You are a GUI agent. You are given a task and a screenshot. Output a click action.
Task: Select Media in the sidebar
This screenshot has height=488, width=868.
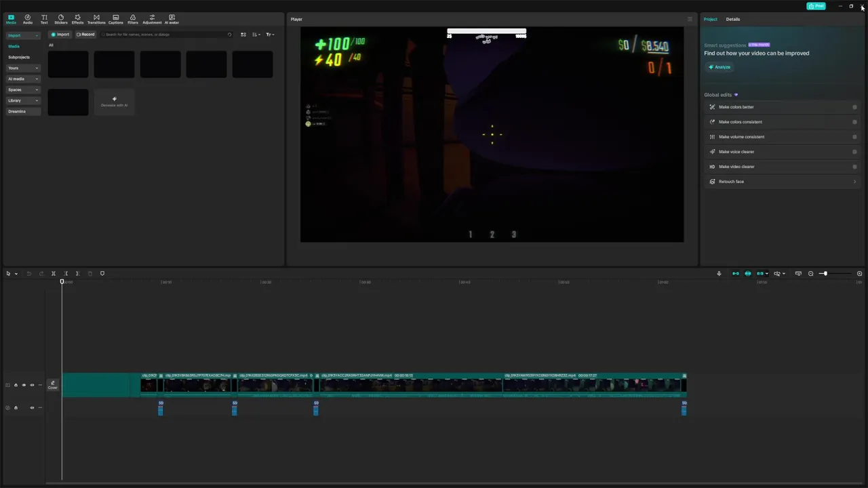pos(14,46)
